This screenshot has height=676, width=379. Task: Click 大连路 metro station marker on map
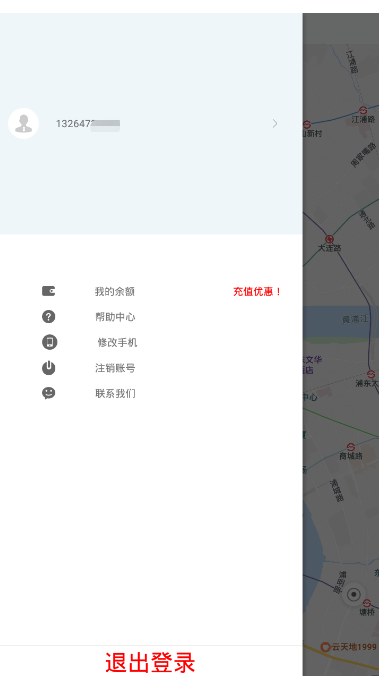point(329,239)
